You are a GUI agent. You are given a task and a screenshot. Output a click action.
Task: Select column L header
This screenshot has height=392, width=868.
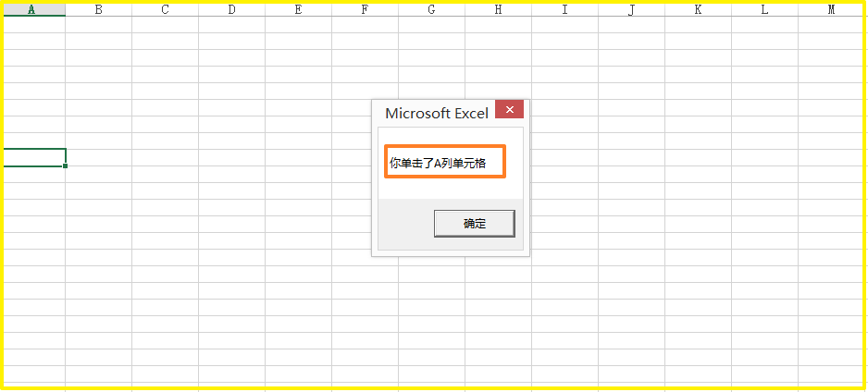tap(764, 9)
